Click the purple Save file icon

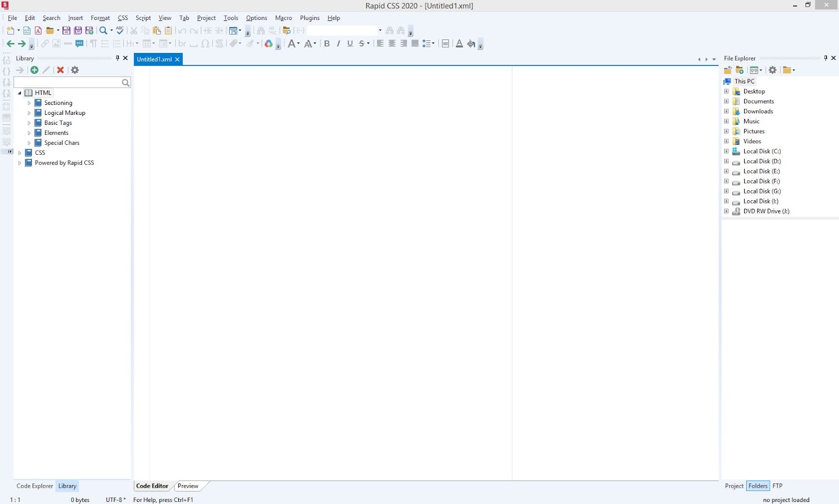[x=66, y=30]
